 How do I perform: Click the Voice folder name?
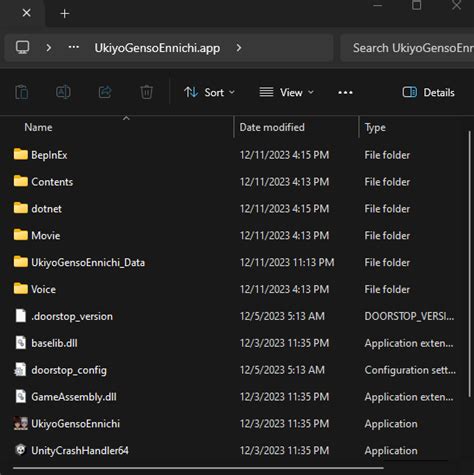tap(43, 289)
